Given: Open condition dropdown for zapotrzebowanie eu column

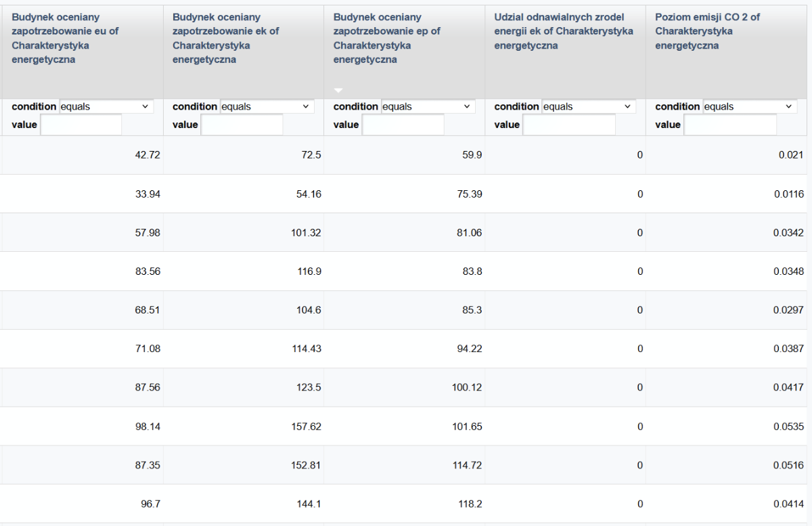Looking at the screenshot, I should [107, 106].
